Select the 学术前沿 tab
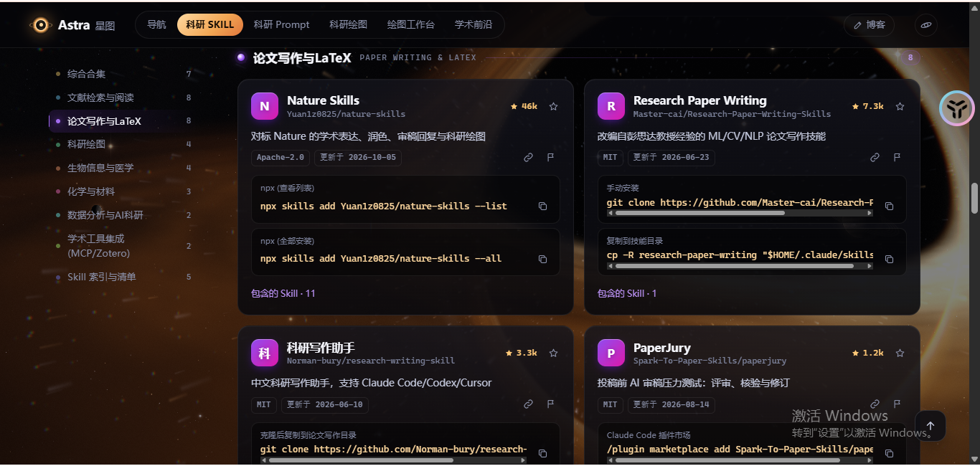 pos(473,24)
